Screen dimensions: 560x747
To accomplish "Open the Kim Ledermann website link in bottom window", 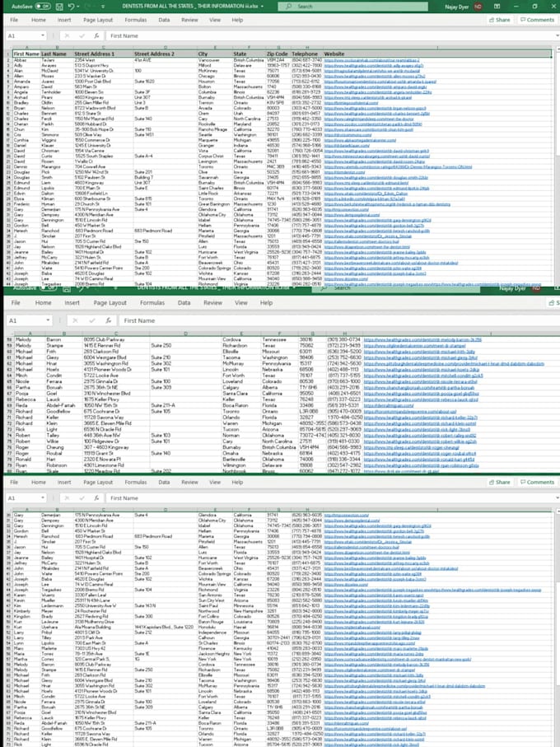I will pos(376,606).
